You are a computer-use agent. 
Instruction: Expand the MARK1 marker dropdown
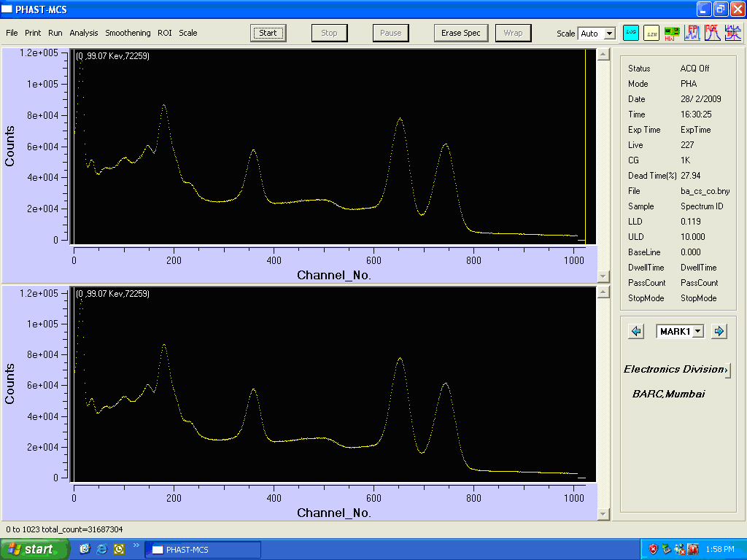pos(698,331)
